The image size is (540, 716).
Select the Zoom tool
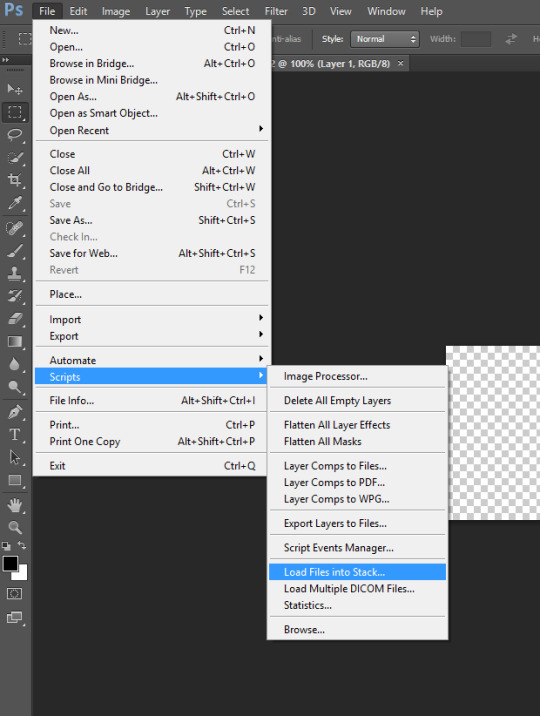tap(15, 527)
